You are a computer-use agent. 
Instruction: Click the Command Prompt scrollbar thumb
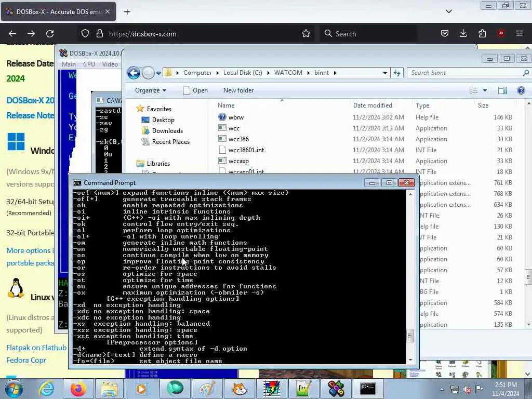[x=410, y=336]
